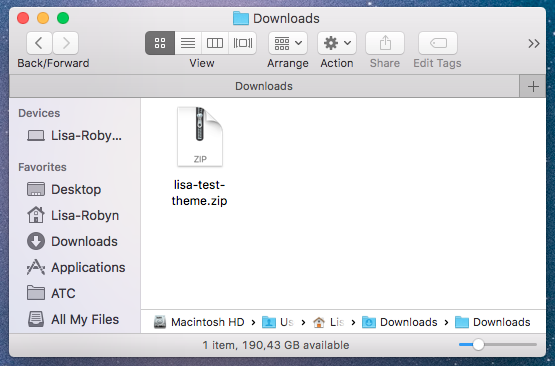Click the Users folder in the path bar
Image resolution: width=555 pixels, height=366 pixels.
coord(278,322)
